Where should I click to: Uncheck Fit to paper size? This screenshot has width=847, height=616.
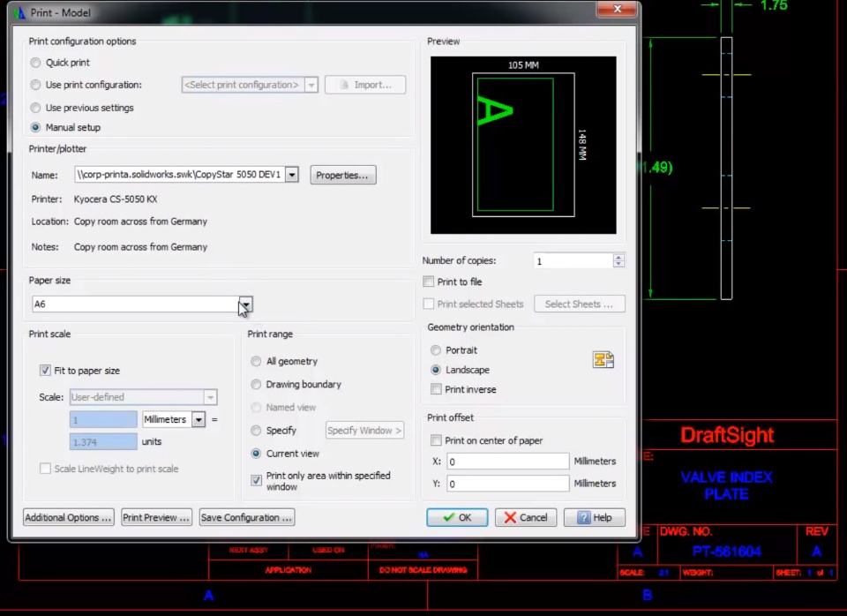tap(45, 371)
